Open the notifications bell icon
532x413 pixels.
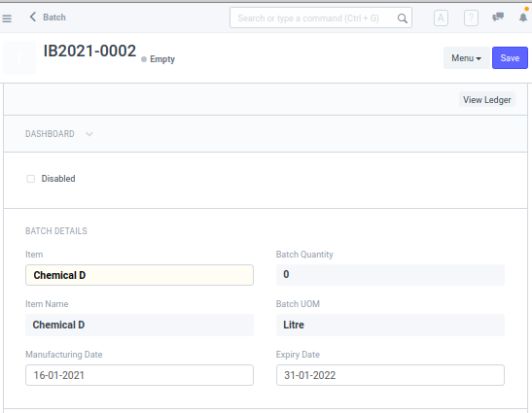pos(523,17)
